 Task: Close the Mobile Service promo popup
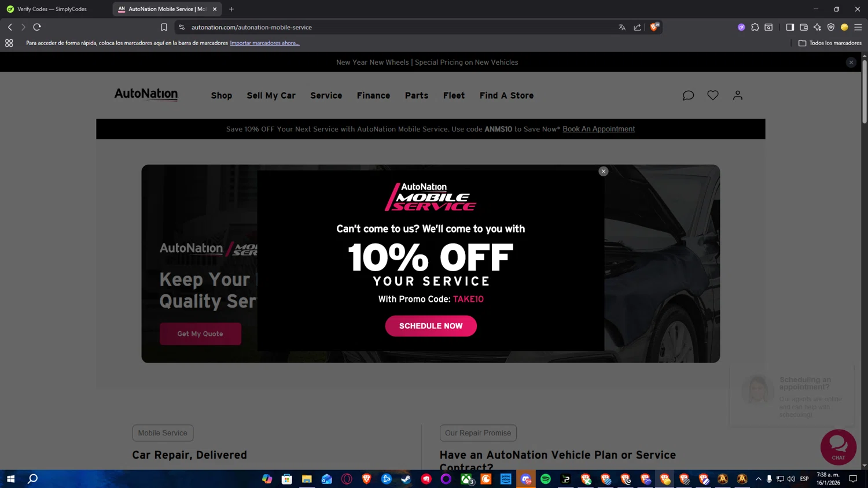tap(604, 171)
